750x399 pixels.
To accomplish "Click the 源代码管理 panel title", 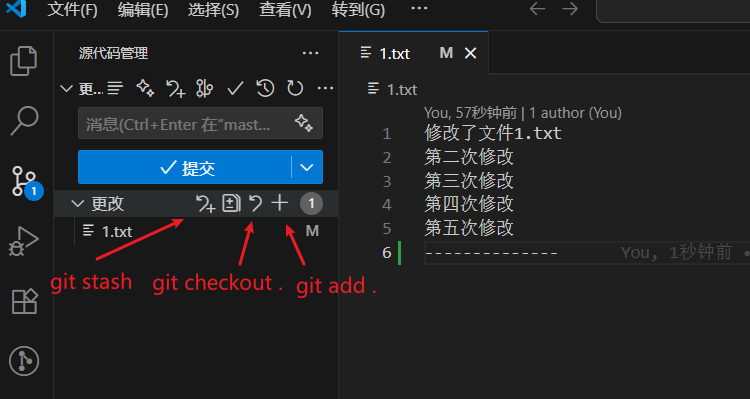I will 113,53.
